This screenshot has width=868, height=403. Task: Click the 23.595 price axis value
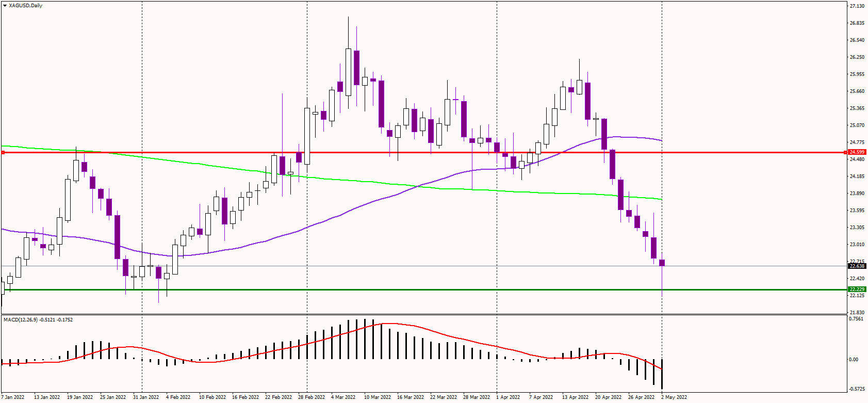click(x=857, y=211)
